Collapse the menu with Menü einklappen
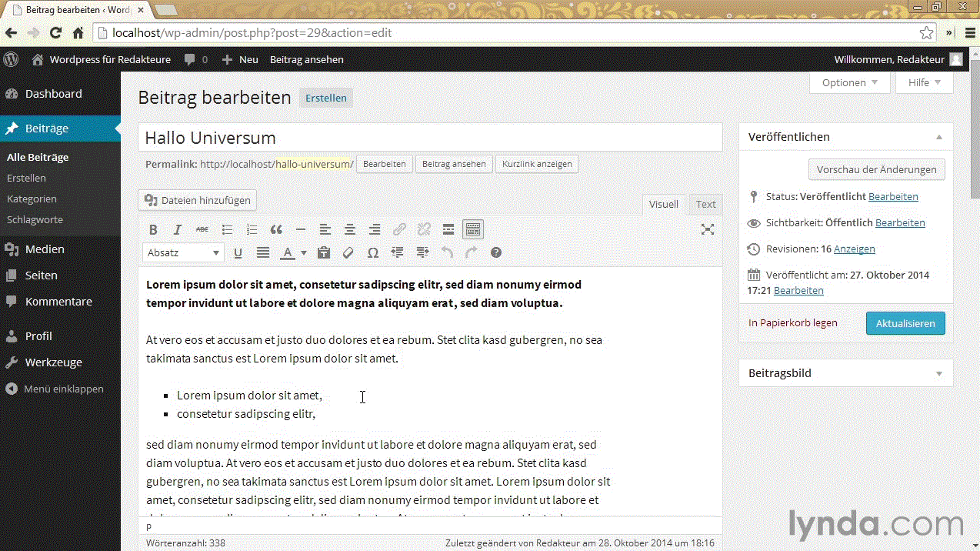This screenshot has width=980, height=551. tap(60, 389)
